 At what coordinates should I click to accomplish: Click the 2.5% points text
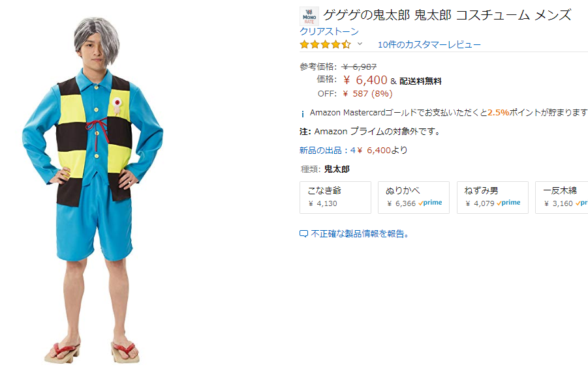pos(498,112)
